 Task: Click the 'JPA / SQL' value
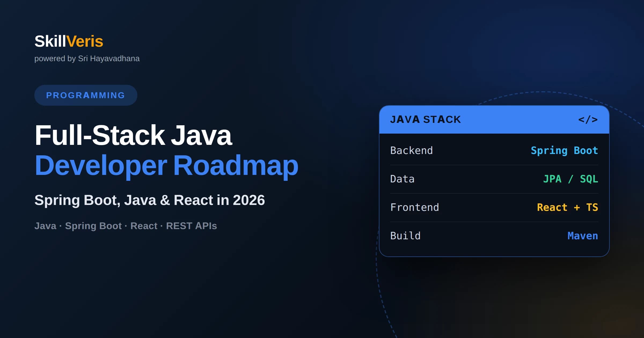pyautogui.click(x=570, y=179)
